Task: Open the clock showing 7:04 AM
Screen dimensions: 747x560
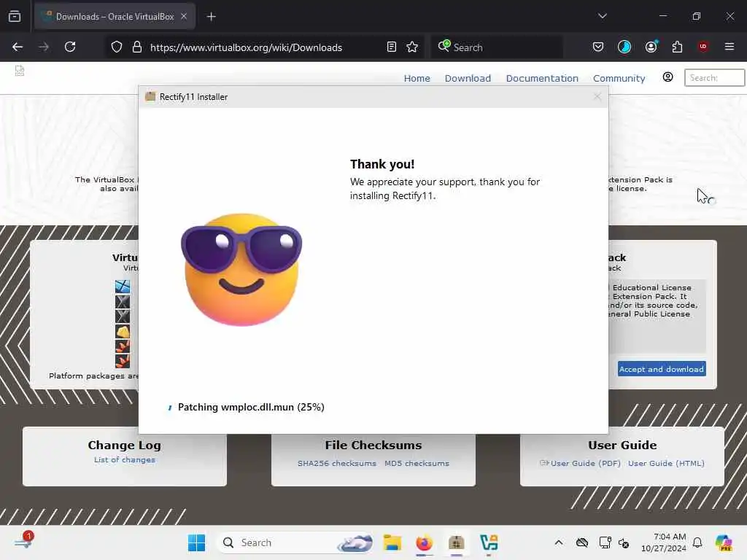Action: [x=664, y=542]
